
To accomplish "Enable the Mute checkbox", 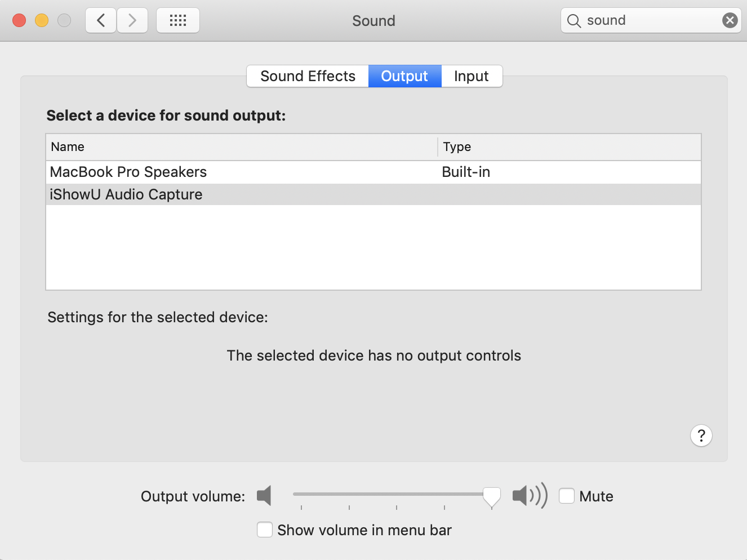I will (x=567, y=496).
